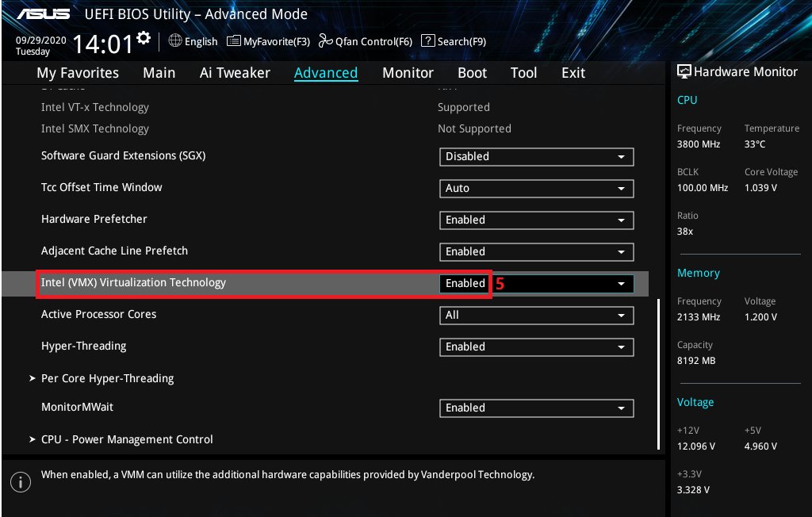Click the globe icon for English language
The height and width of the screenshot is (517, 812).
(175, 41)
